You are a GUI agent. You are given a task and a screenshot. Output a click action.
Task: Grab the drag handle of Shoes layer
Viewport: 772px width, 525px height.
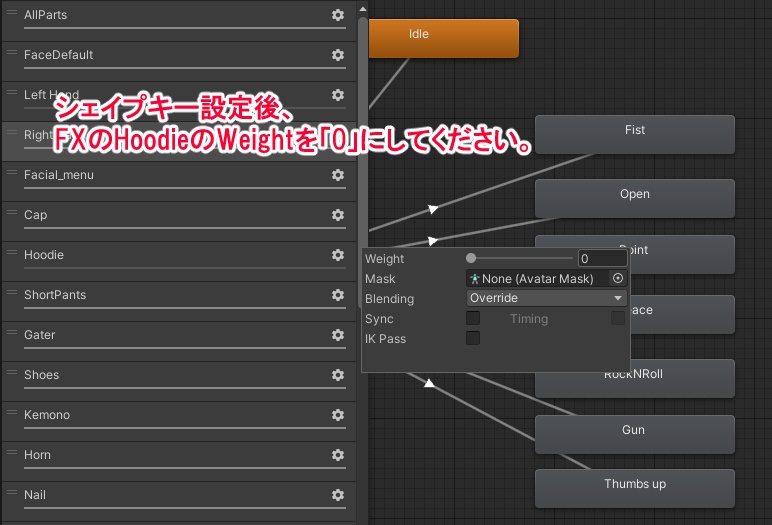pyautogui.click(x=12, y=372)
